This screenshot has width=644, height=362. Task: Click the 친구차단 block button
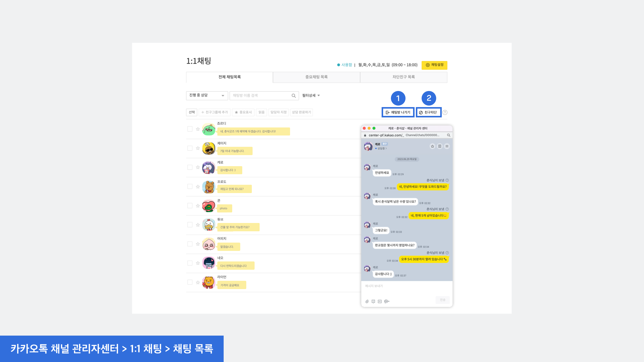click(x=428, y=112)
